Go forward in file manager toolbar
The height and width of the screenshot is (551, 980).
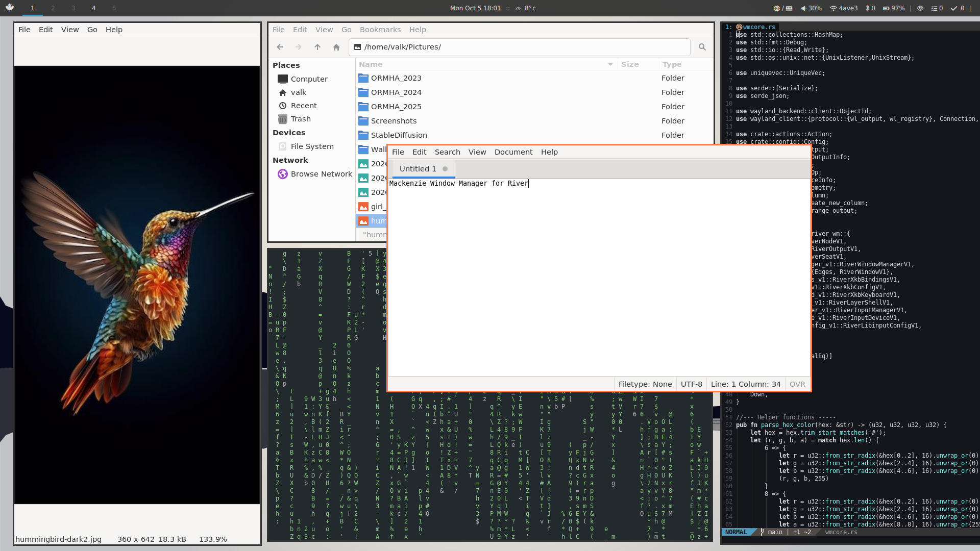point(299,47)
